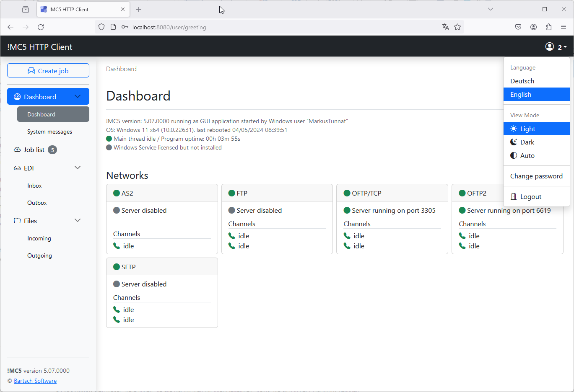Click the AS2 channel phone icon

click(117, 246)
